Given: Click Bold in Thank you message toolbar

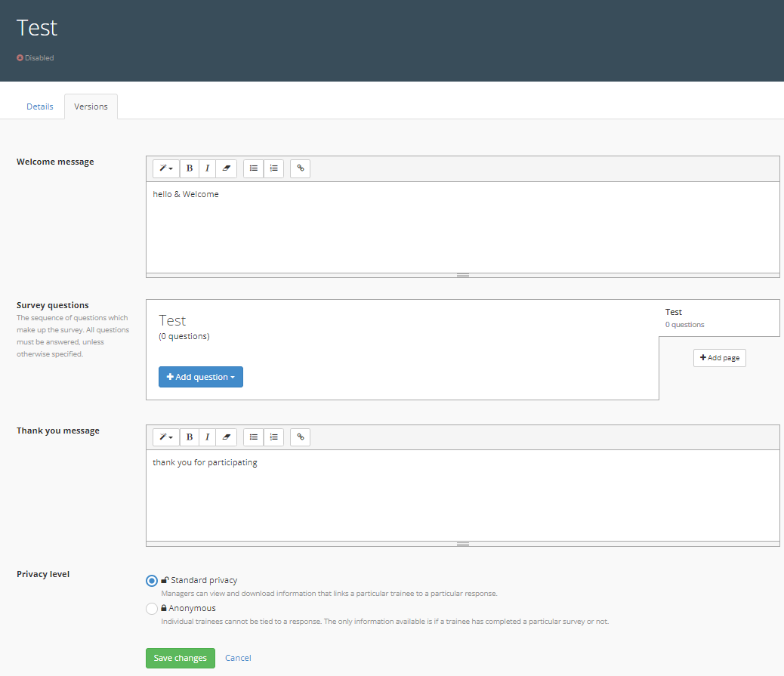Looking at the screenshot, I should (x=190, y=437).
